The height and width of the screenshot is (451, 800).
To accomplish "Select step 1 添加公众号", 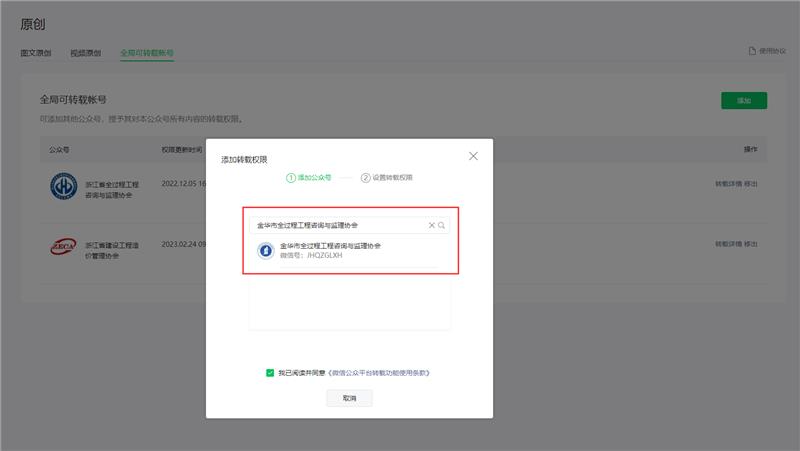I will click(309, 178).
